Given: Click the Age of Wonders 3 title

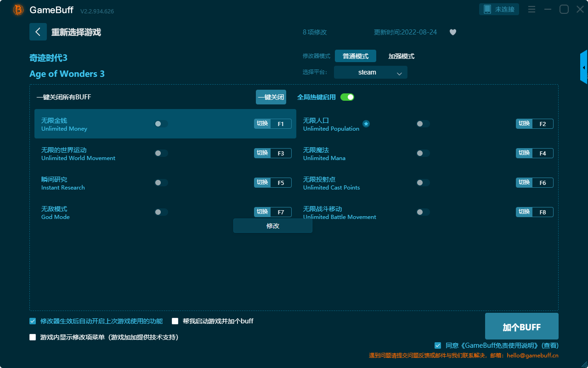Looking at the screenshot, I should 67,74.
